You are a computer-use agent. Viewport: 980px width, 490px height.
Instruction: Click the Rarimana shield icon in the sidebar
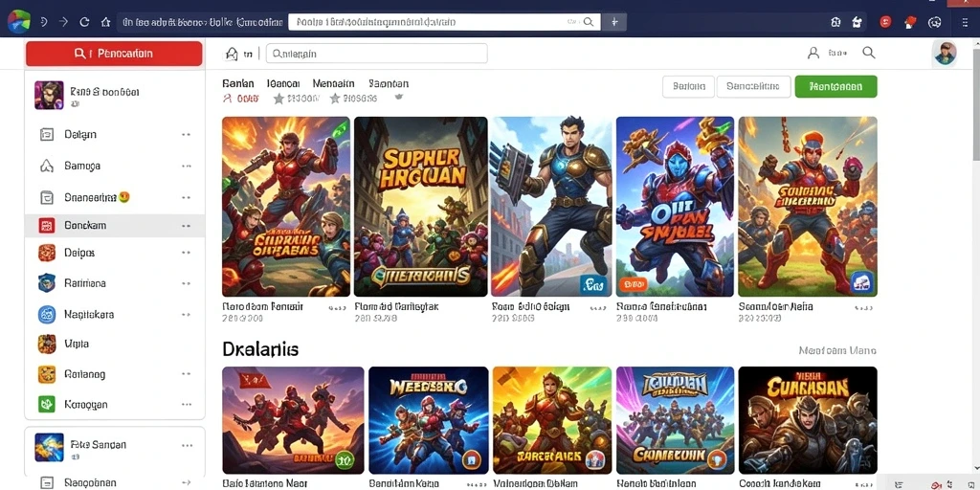47,283
